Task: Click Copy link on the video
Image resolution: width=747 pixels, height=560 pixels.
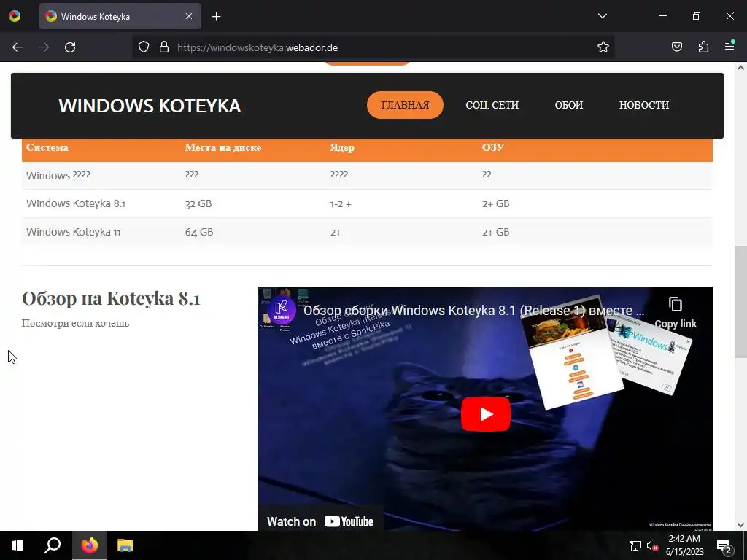Action: pyautogui.click(x=675, y=313)
